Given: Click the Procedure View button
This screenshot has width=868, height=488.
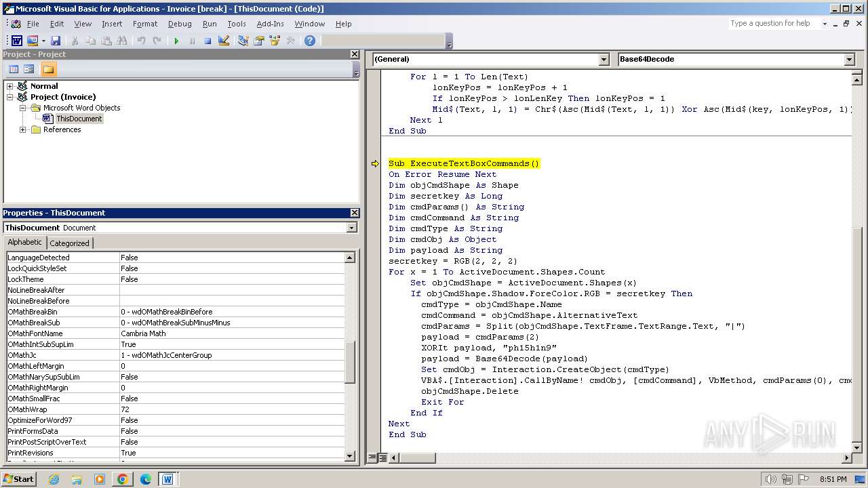Looking at the screenshot, I should 372,458.
